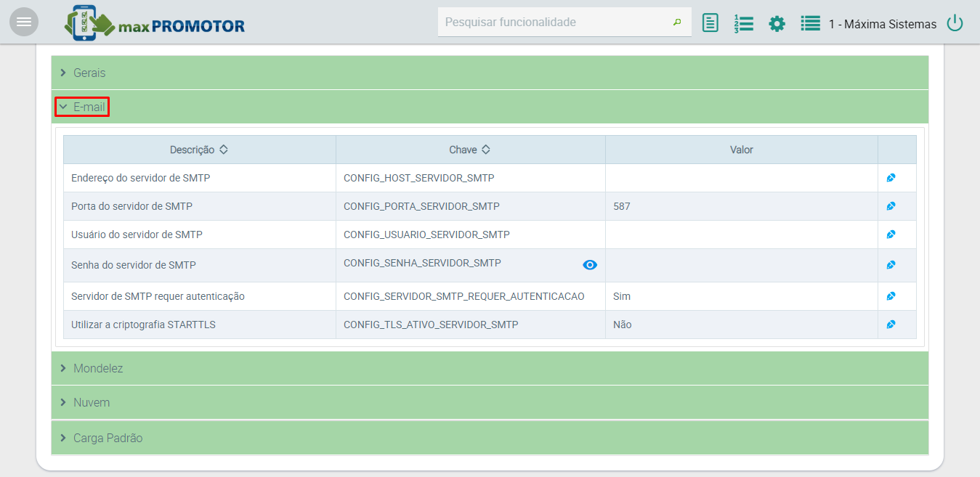The height and width of the screenshot is (477, 980).
Task: Edit Senha do servidor de SMTP row
Action: click(891, 265)
